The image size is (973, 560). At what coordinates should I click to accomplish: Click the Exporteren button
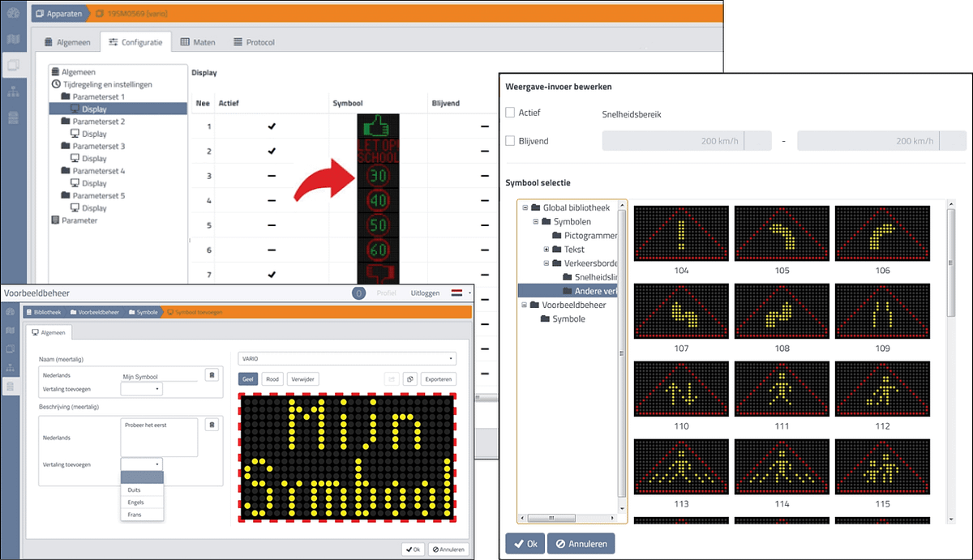click(x=438, y=378)
